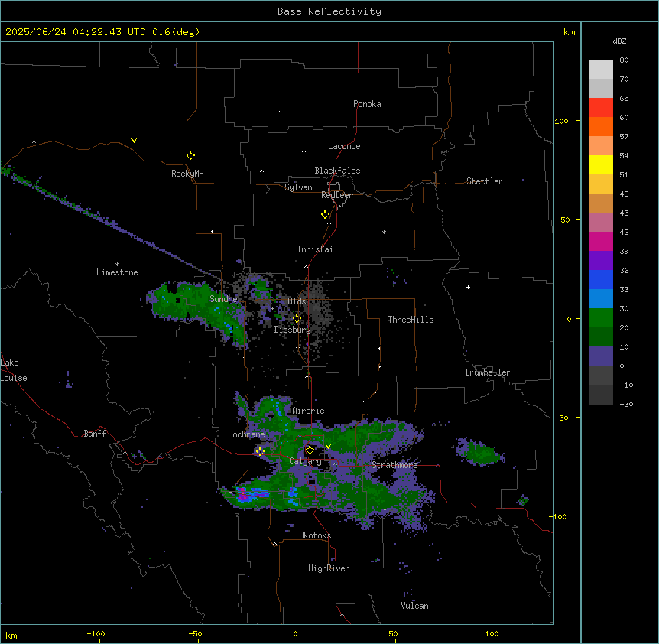
Task: Click the Base_Reflectivity title
Action: (x=329, y=11)
